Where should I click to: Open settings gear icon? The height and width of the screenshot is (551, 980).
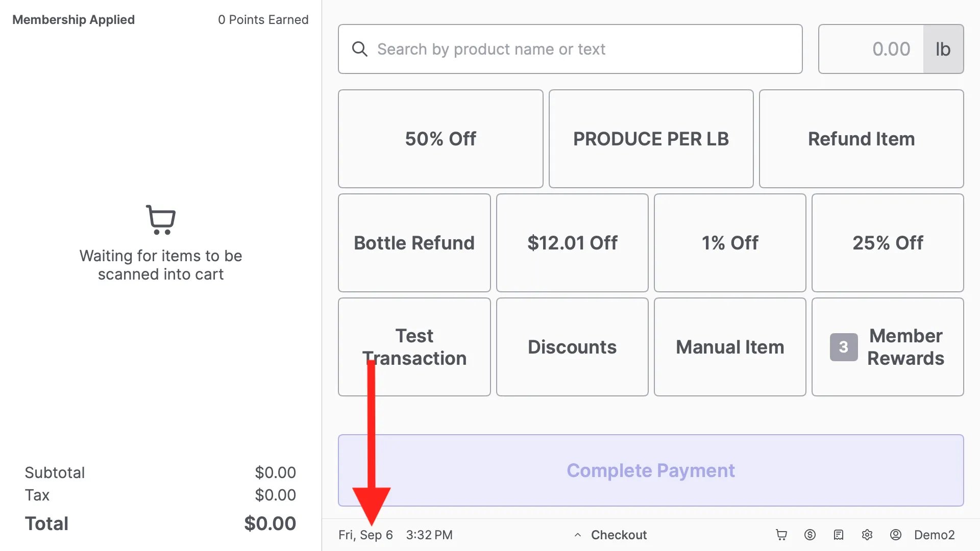coord(867,535)
